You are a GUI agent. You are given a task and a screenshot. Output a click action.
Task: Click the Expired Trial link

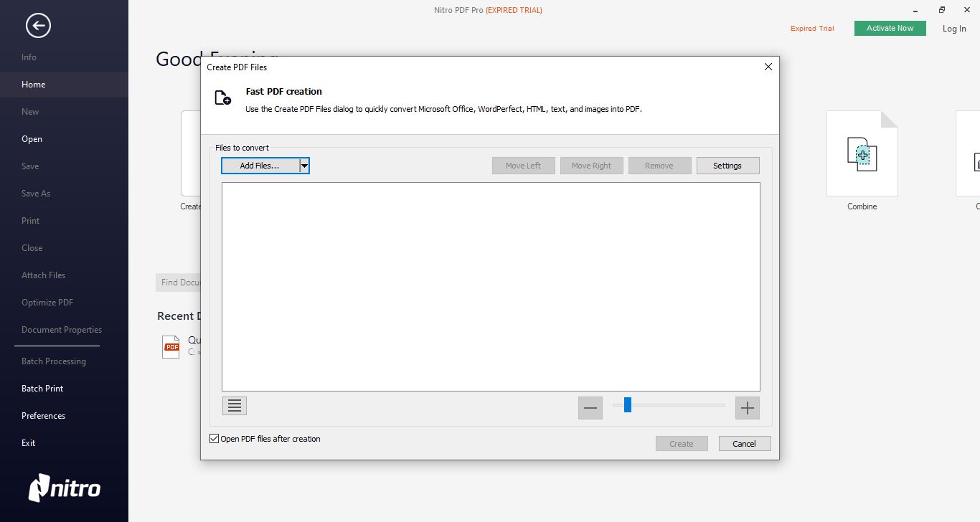(812, 29)
